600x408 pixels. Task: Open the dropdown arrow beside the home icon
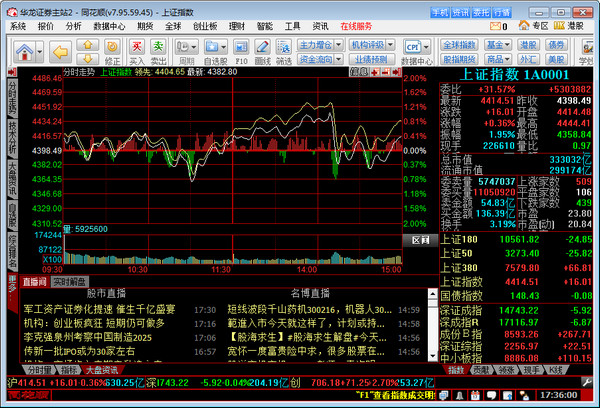click(39, 51)
